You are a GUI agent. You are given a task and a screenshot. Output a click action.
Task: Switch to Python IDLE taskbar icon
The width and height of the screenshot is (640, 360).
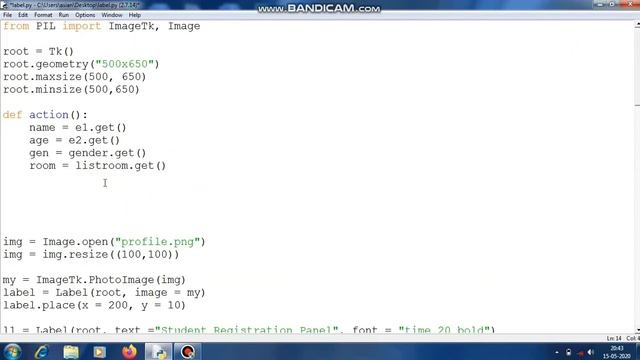tap(158, 351)
